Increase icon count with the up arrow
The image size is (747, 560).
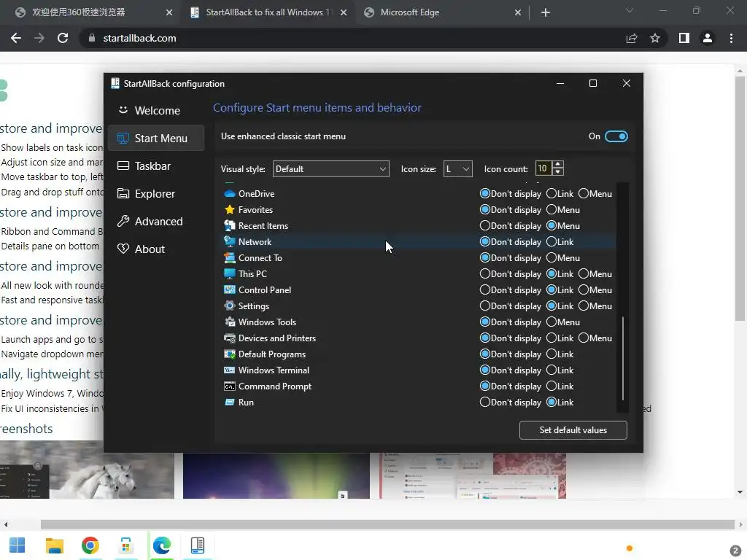point(558,164)
